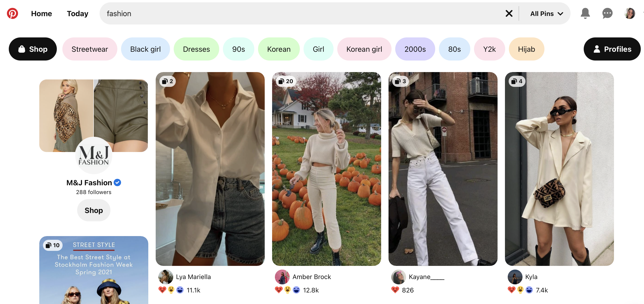This screenshot has height=304, width=644.
Task: Click the Pinterest logo icon
Action: click(12, 13)
